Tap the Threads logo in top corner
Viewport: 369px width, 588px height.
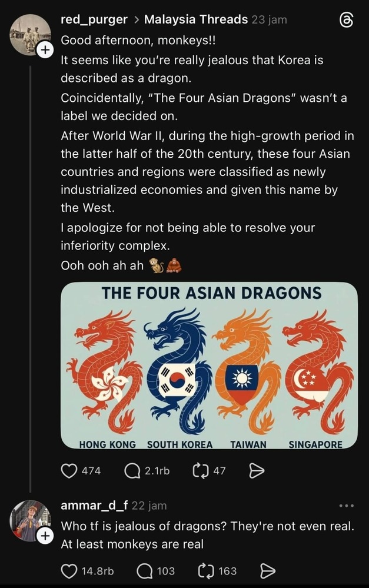[x=345, y=21]
